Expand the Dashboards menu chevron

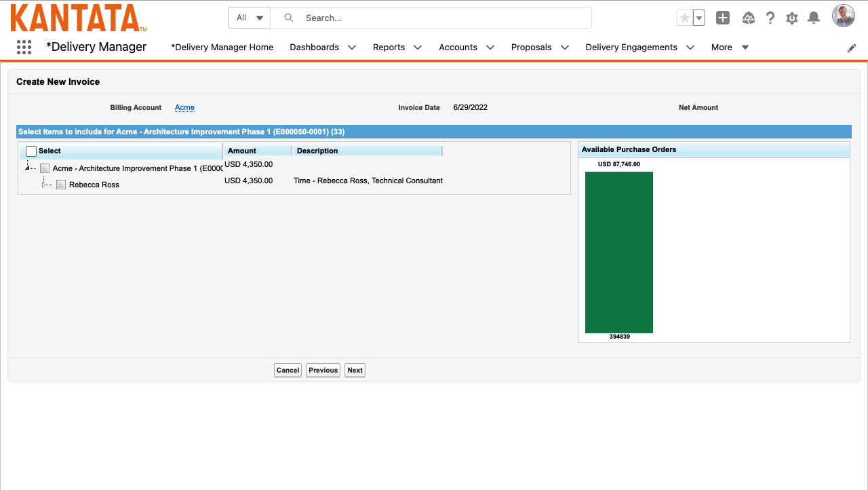click(352, 48)
